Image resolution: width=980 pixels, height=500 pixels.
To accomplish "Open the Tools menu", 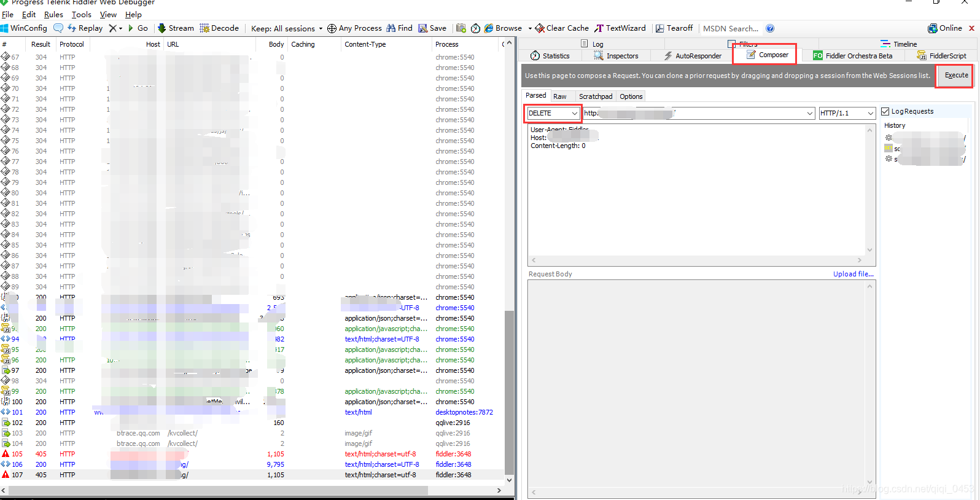I will pyautogui.click(x=82, y=15).
